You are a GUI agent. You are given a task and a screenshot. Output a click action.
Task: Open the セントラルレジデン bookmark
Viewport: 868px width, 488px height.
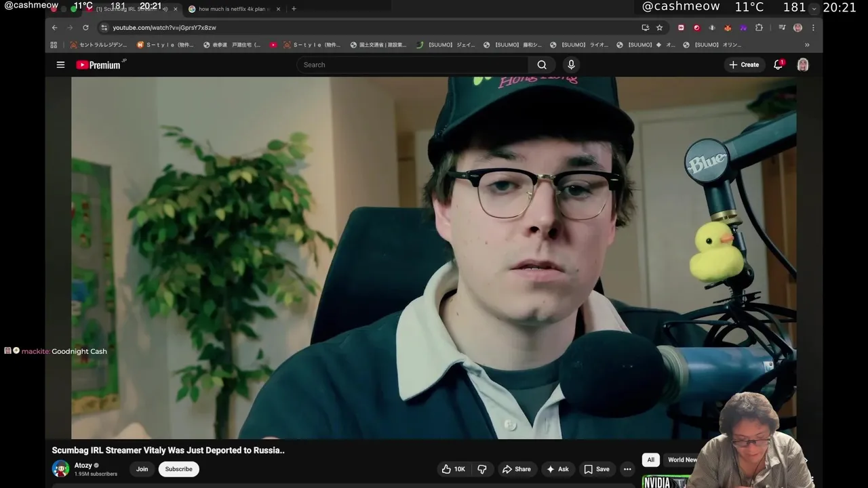98,45
